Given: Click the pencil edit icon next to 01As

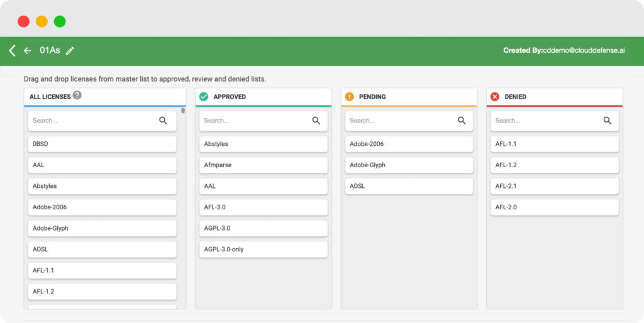Looking at the screenshot, I should [x=70, y=50].
